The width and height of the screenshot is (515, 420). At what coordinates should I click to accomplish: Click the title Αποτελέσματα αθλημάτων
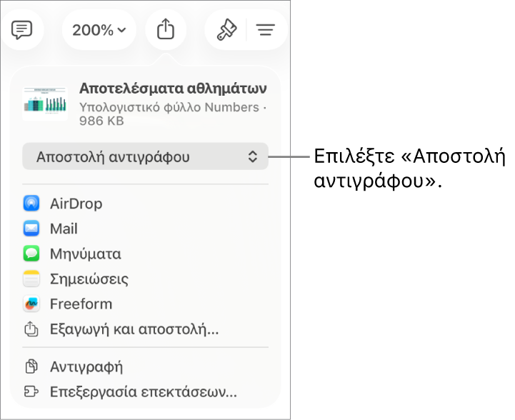173,89
